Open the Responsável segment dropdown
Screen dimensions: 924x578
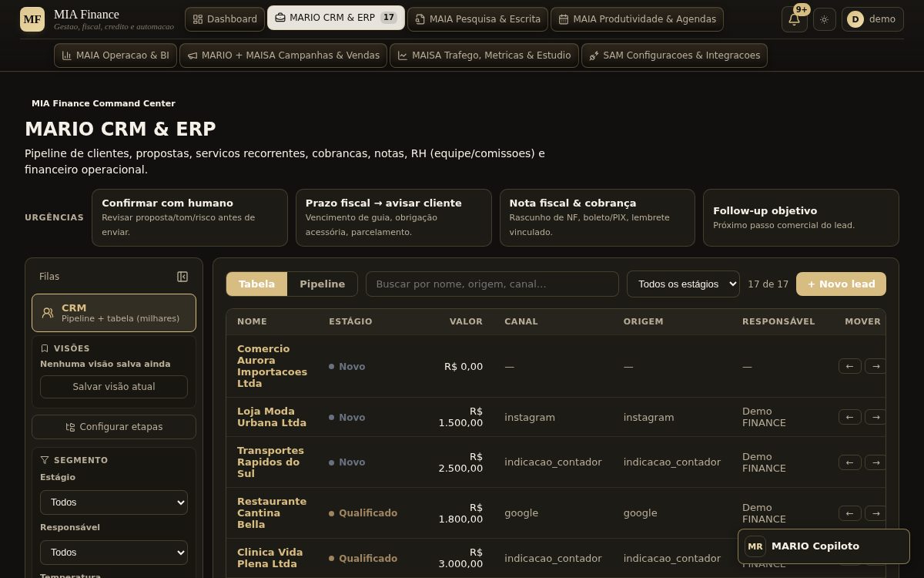(x=114, y=553)
